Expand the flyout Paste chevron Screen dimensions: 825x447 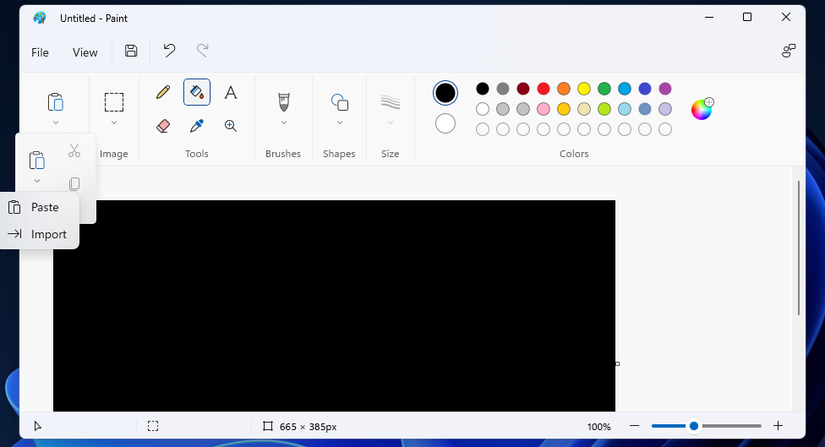click(37, 181)
